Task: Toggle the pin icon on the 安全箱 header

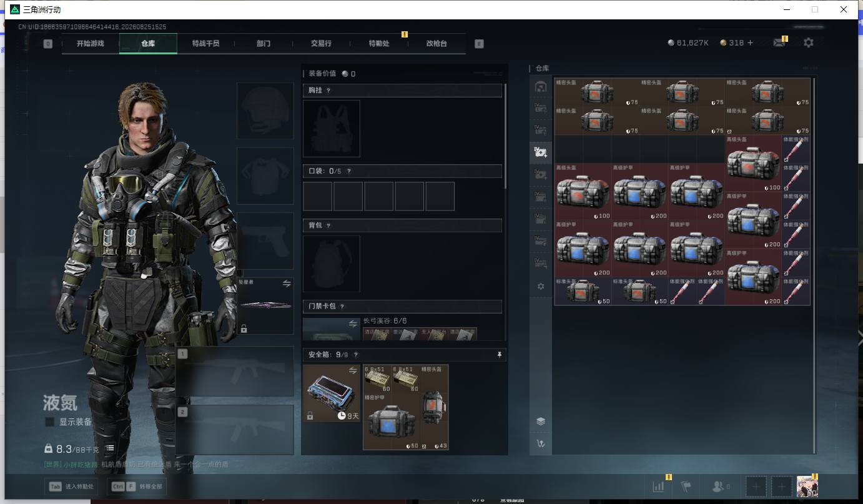Action: (499, 355)
